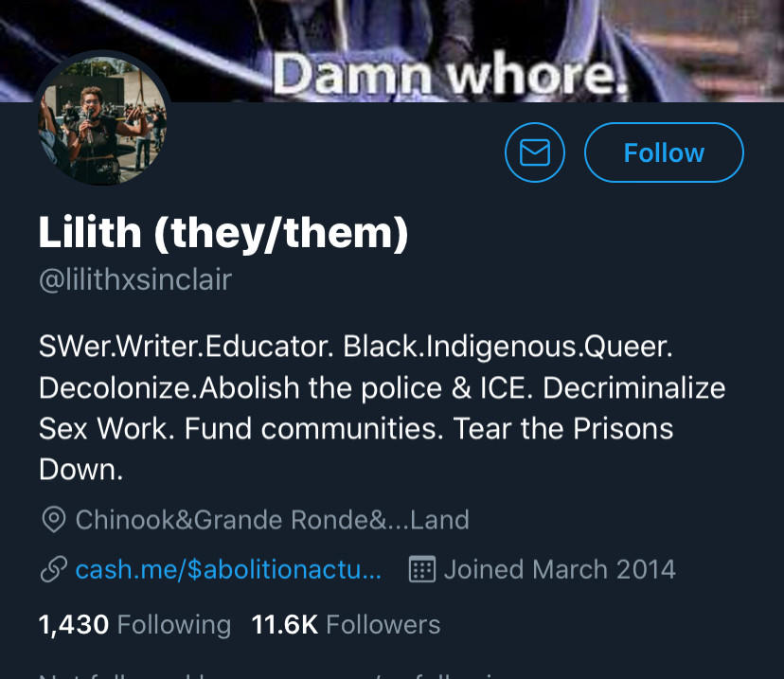Click the 1,430 following count number

[x=74, y=625]
